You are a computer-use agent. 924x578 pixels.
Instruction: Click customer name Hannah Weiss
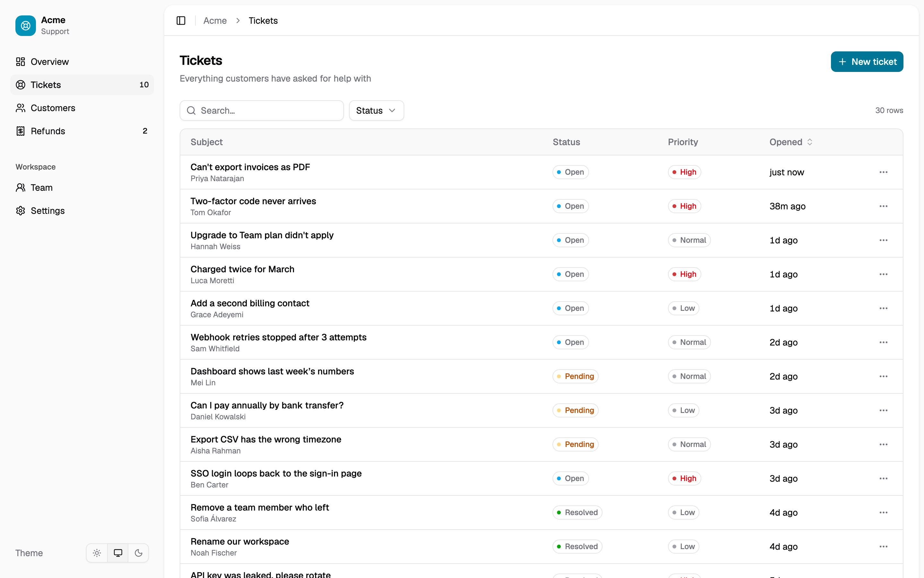tap(215, 247)
